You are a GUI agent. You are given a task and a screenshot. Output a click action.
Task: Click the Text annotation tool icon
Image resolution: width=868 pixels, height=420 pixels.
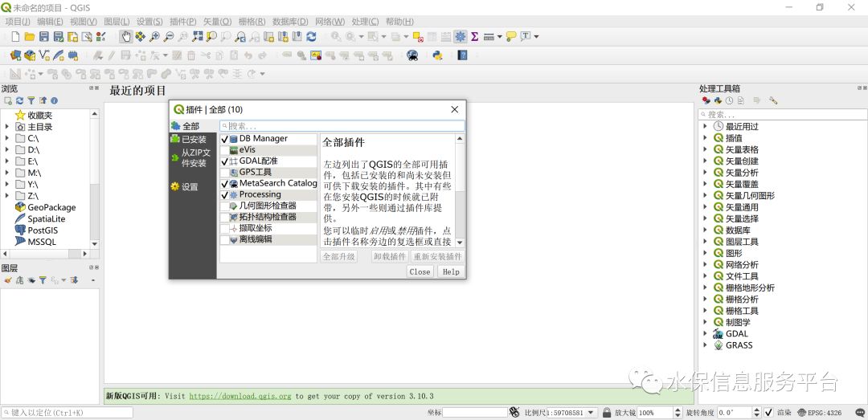(526, 37)
